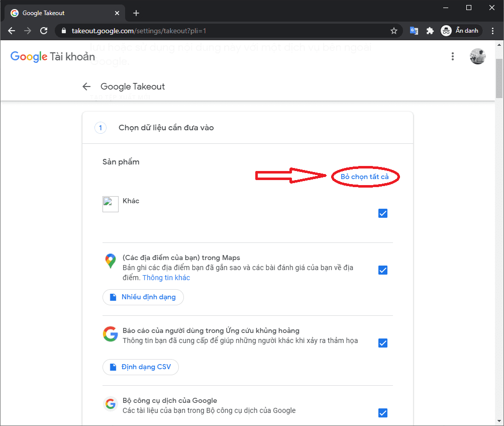Open the Chrome three-dot menu

(492, 31)
